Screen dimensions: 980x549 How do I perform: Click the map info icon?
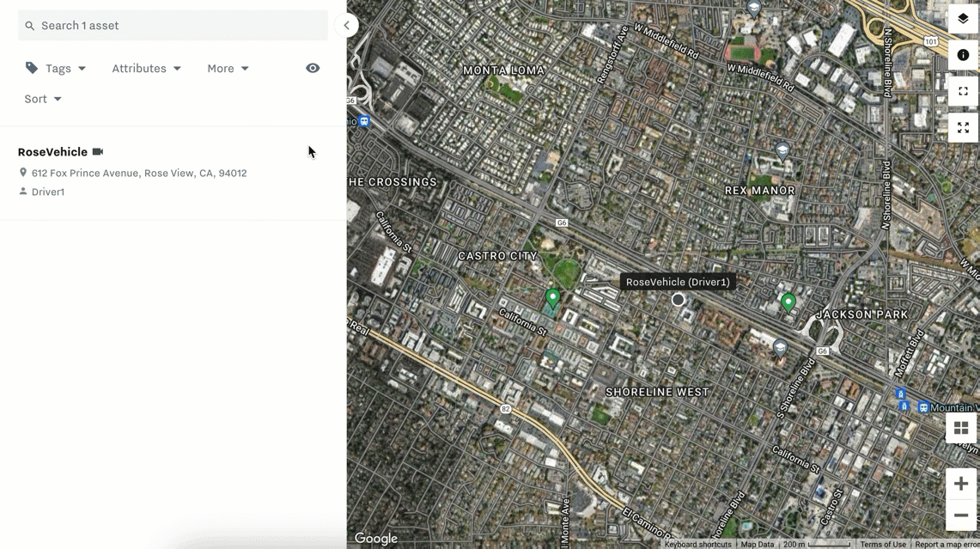[962, 55]
